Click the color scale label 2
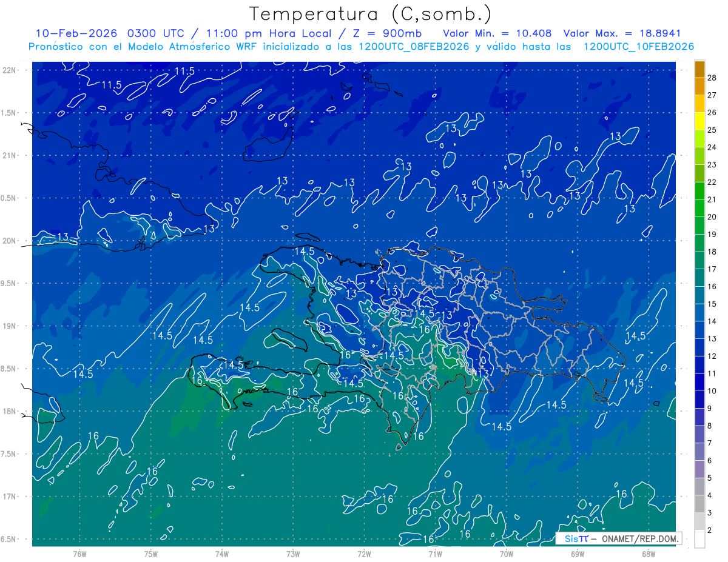 pyautogui.click(x=710, y=530)
